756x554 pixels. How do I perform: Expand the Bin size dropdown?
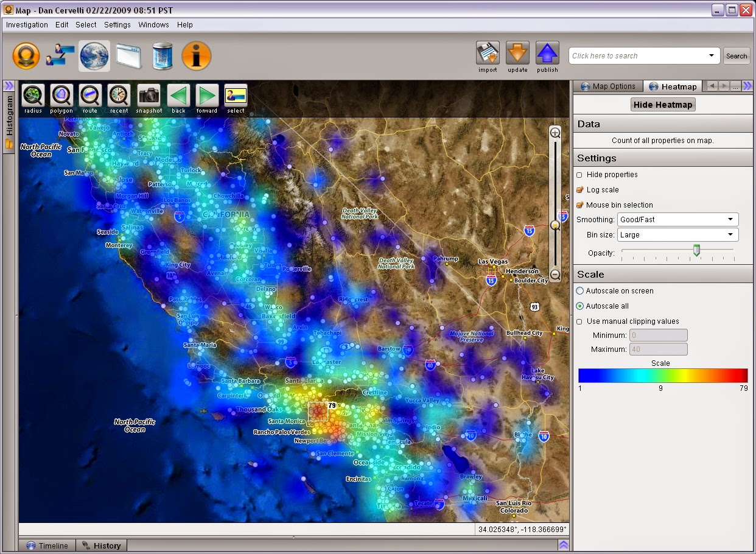[x=677, y=234]
